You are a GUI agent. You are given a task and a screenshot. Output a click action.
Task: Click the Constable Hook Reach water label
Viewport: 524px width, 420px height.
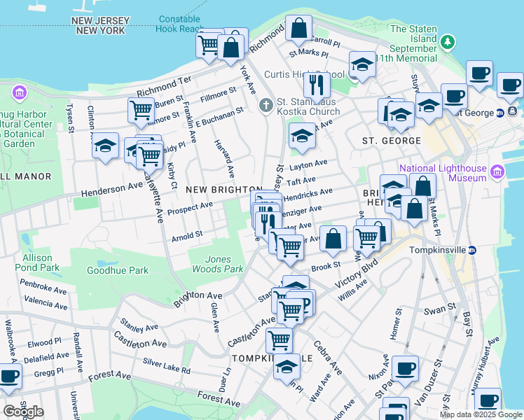(179, 24)
